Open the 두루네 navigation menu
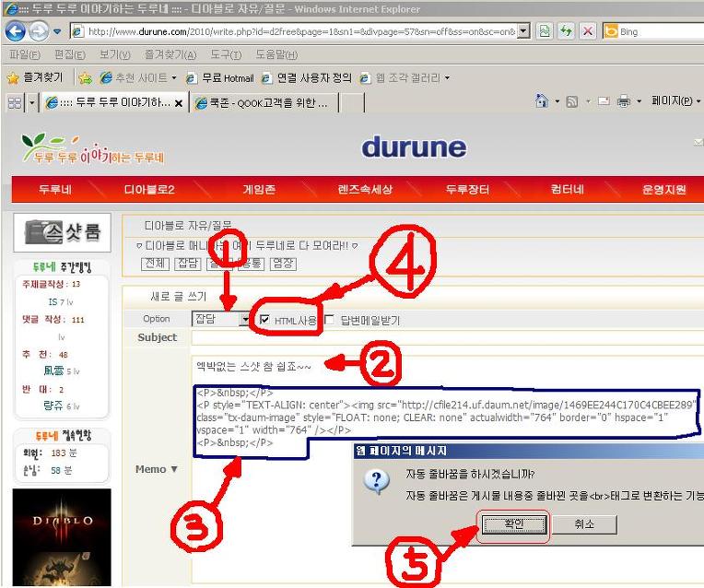Viewport: 704px width, 588px height. [54, 189]
